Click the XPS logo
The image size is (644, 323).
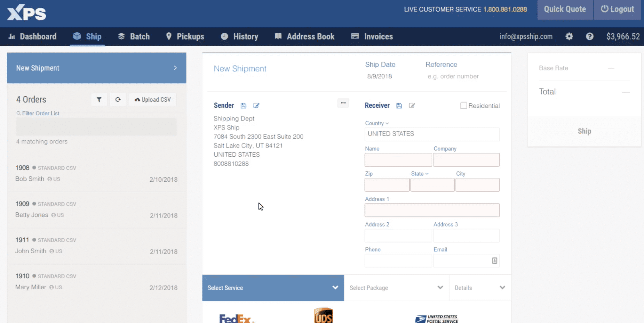[x=27, y=12]
